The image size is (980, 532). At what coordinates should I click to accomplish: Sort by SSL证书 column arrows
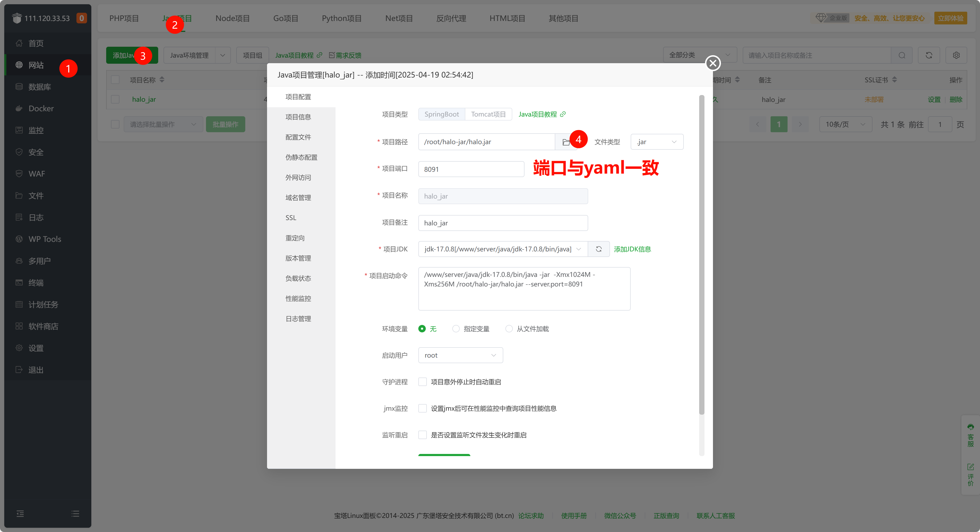895,80
